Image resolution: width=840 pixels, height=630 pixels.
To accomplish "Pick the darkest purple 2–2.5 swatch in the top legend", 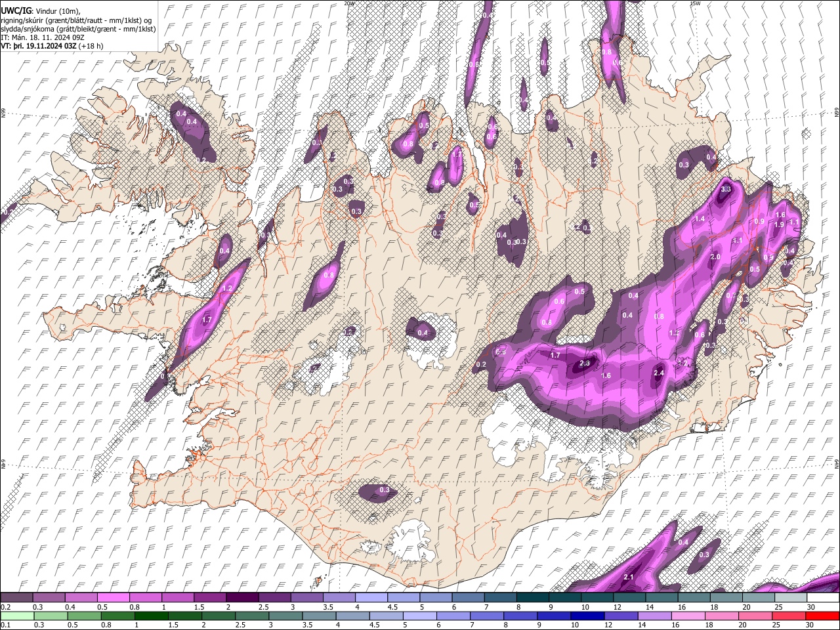I will click(x=242, y=598).
